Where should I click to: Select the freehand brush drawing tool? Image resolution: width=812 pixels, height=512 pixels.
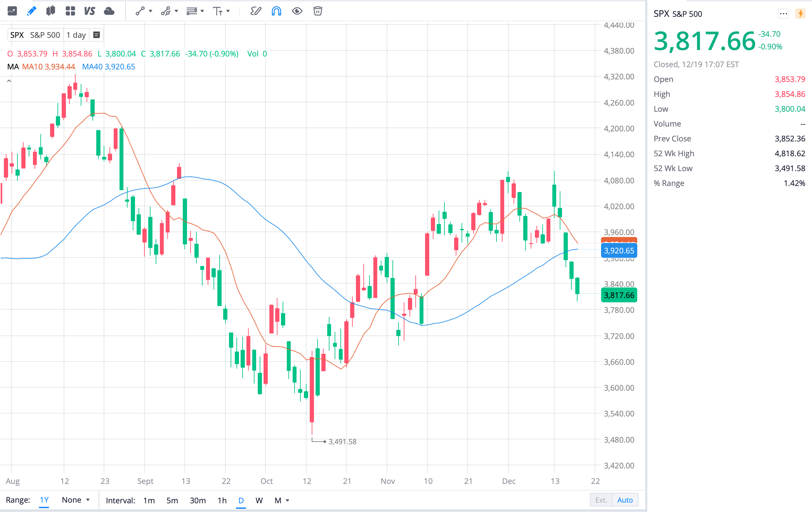tap(255, 11)
